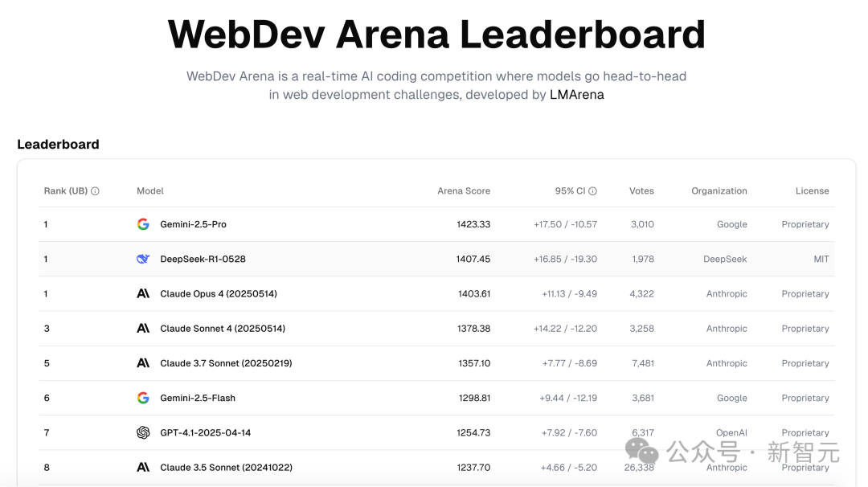Click the DeepSeek whale logo icon
Viewport: 868px width, 487px height.
coord(143,259)
